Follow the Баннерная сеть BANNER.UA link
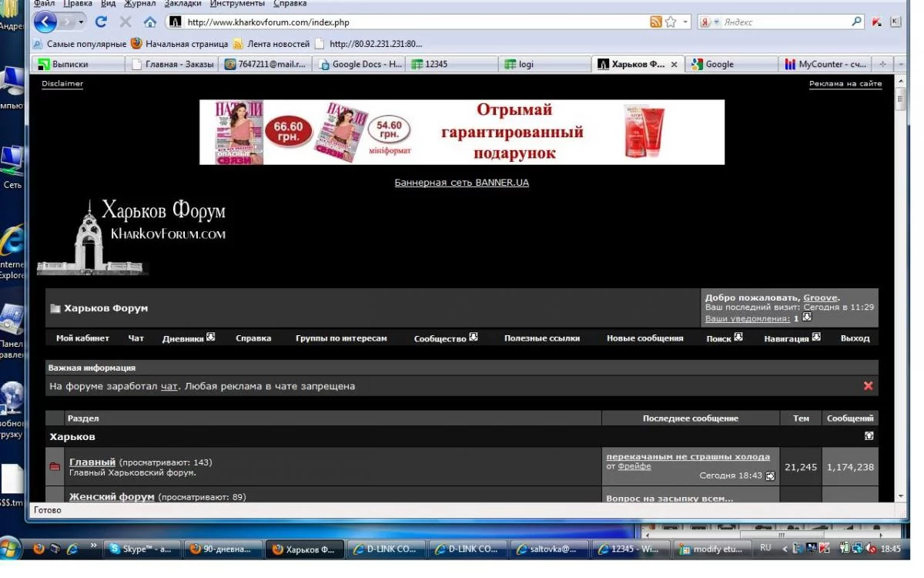The width and height of the screenshot is (924, 578). tap(462, 183)
